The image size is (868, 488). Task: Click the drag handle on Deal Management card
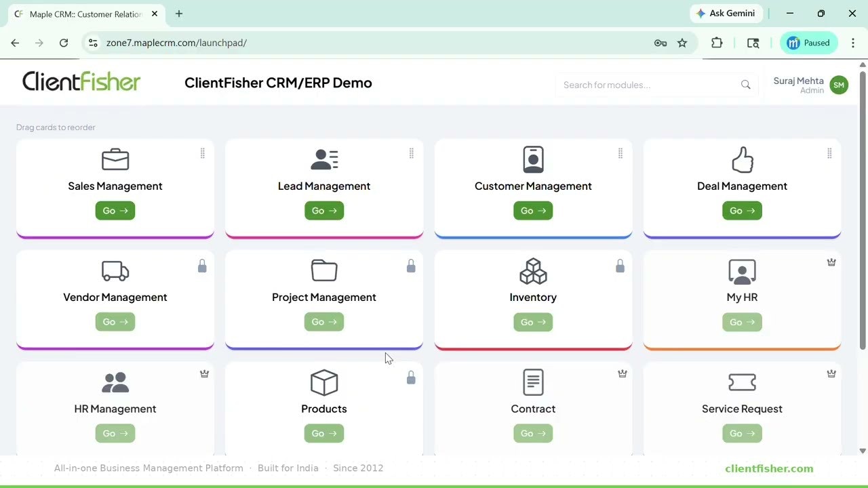(829, 154)
